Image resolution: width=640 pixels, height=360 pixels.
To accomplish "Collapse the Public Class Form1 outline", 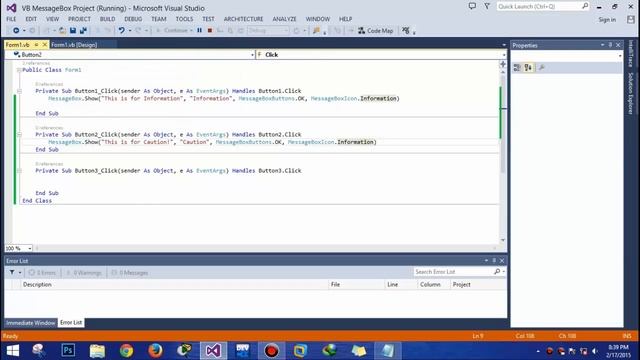I will point(19,70).
